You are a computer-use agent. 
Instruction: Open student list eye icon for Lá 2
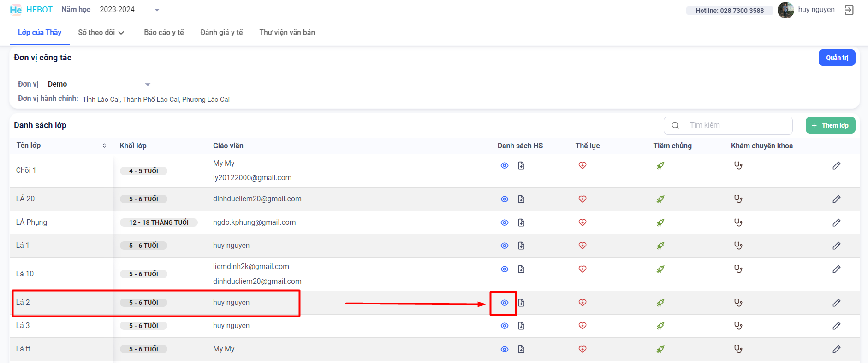(505, 303)
